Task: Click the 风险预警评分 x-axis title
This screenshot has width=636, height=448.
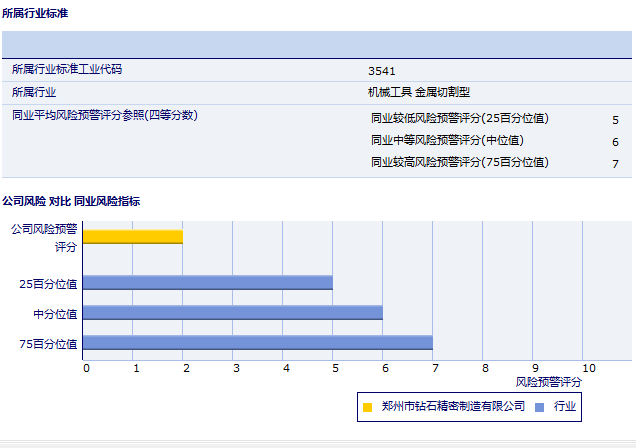Action: click(x=548, y=382)
